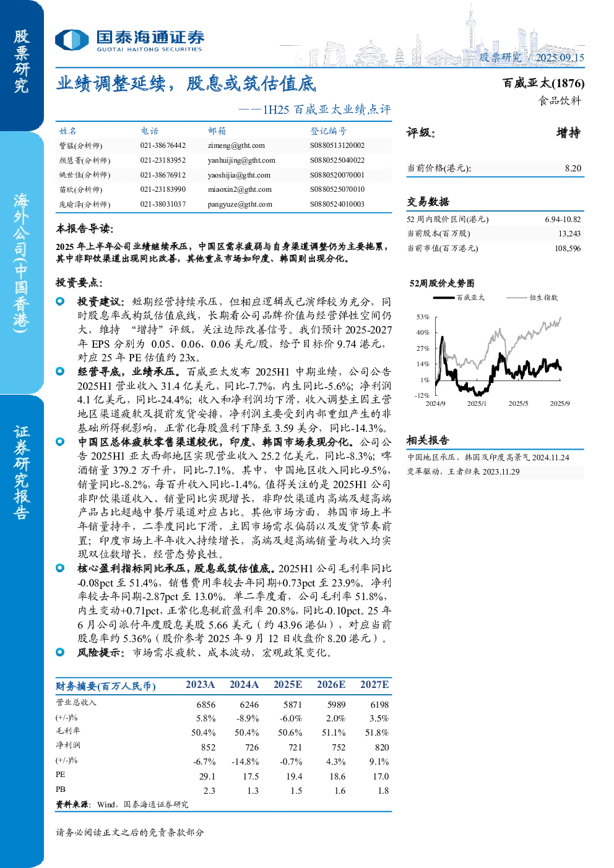Click analyst name 訾猛(分析师)
Image resolution: width=614 pixels, height=868 pixels.
[x=80, y=145]
